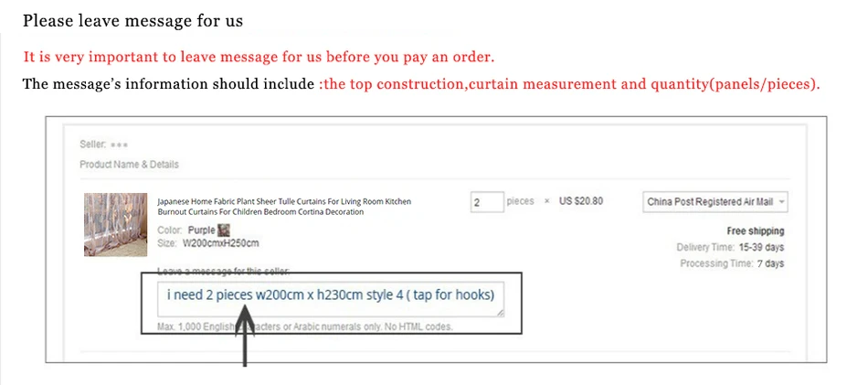868x385 pixels.
Task: Click the US $20.80 price text
Action: click(x=581, y=201)
